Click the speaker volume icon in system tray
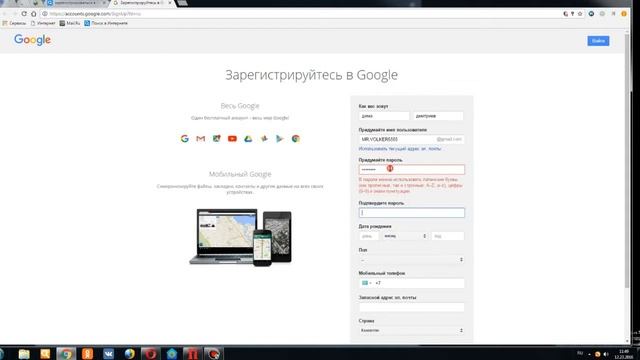The width and height of the screenshot is (640, 360). tap(606, 354)
